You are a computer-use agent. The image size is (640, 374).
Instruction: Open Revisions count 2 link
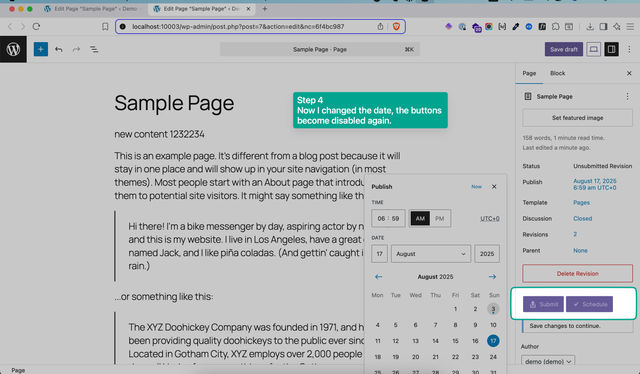575,234
